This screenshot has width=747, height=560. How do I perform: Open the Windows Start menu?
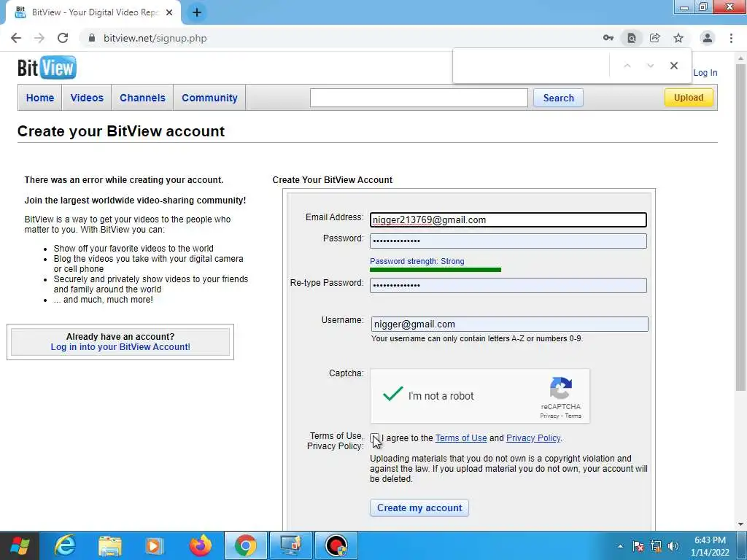tap(20, 545)
